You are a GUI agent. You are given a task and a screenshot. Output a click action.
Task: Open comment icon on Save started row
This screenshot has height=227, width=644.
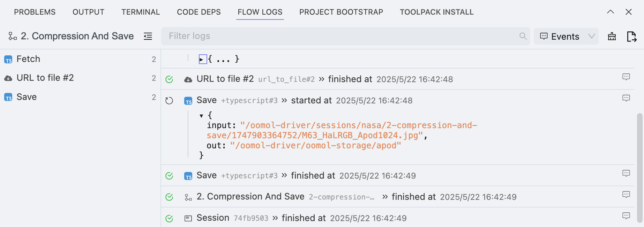626,98
